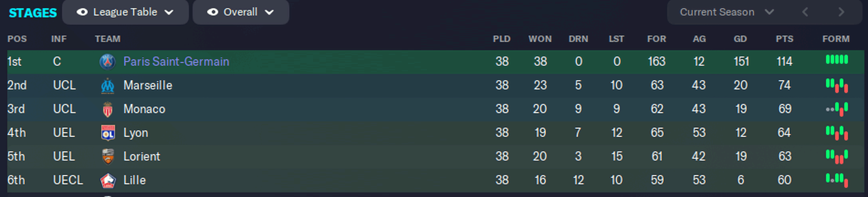The height and width of the screenshot is (197, 868).
Task: Go to next season arrow
Action: (841, 12)
